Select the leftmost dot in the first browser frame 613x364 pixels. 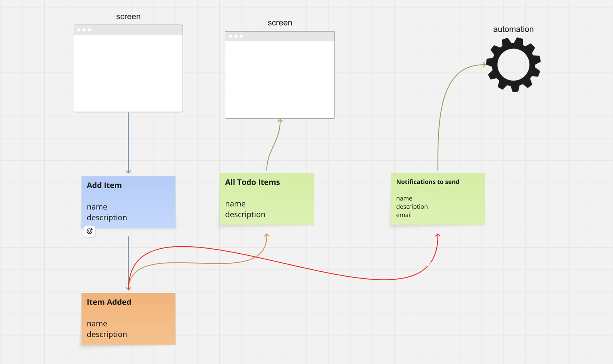coord(80,30)
